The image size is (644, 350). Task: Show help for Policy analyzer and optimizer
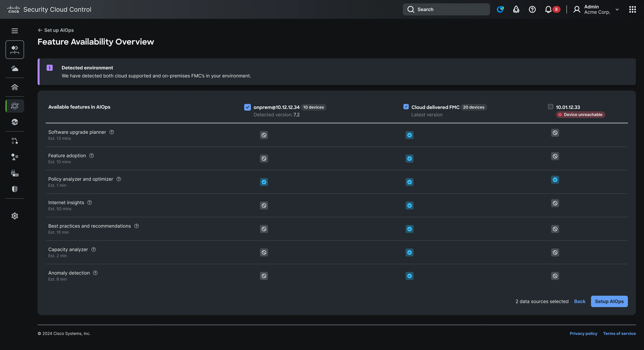pos(119,179)
